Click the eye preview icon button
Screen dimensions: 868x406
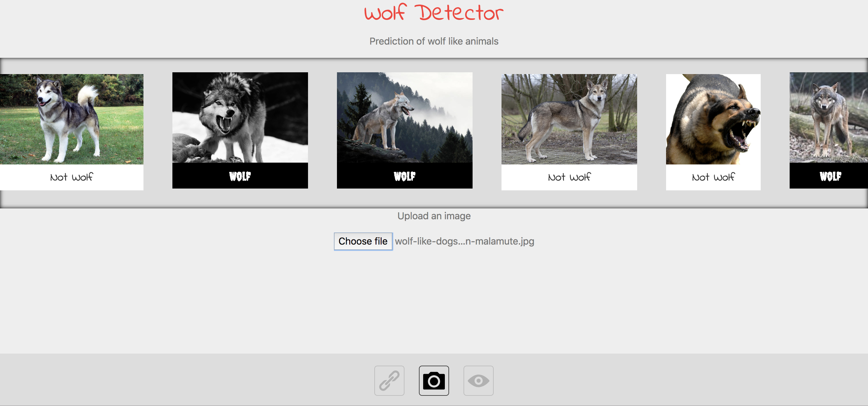[478, 381]
